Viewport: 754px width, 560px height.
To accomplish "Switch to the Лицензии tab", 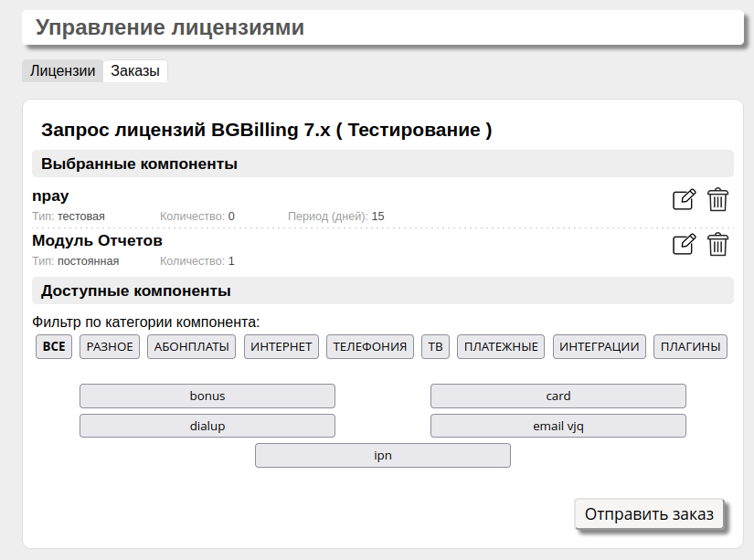I will [62, 71].
